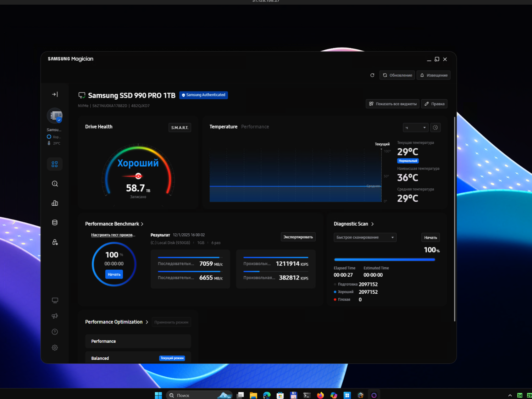Image resolution: width=532 pixels, height=399 pixels.
Task: Click Настроить тест произв... link
Action: [x=113, y=235]
